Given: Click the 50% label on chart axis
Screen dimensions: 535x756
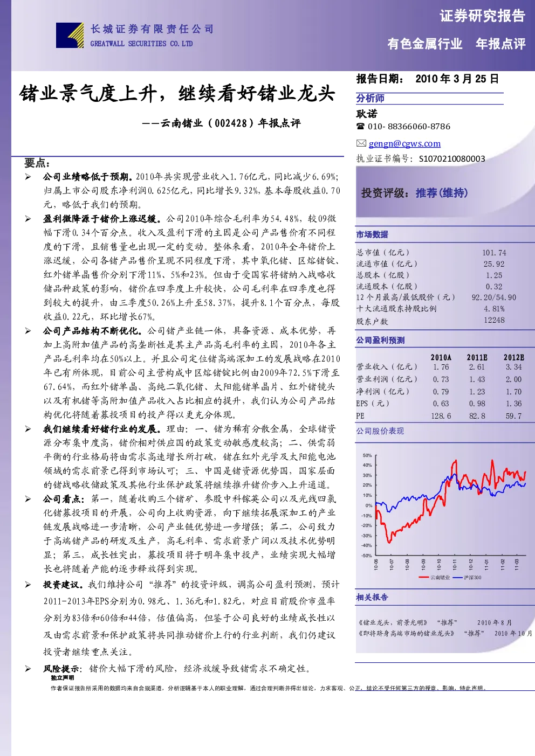Looking at the screenshot, I should (367, 455).
